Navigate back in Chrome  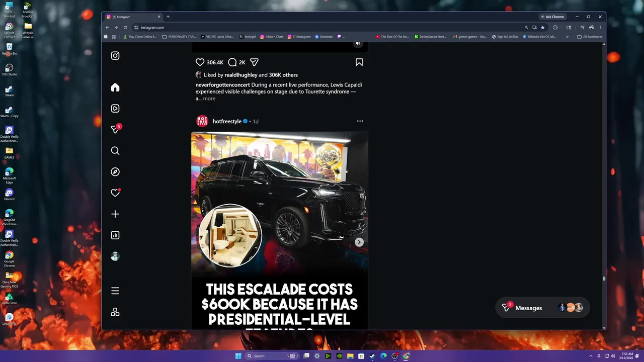107,28
